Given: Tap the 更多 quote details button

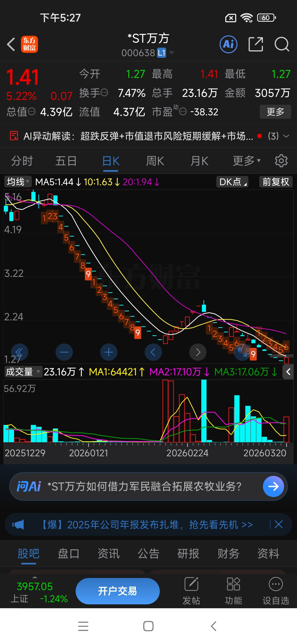Looking at the screenshot, I should [x=275, y=112].
